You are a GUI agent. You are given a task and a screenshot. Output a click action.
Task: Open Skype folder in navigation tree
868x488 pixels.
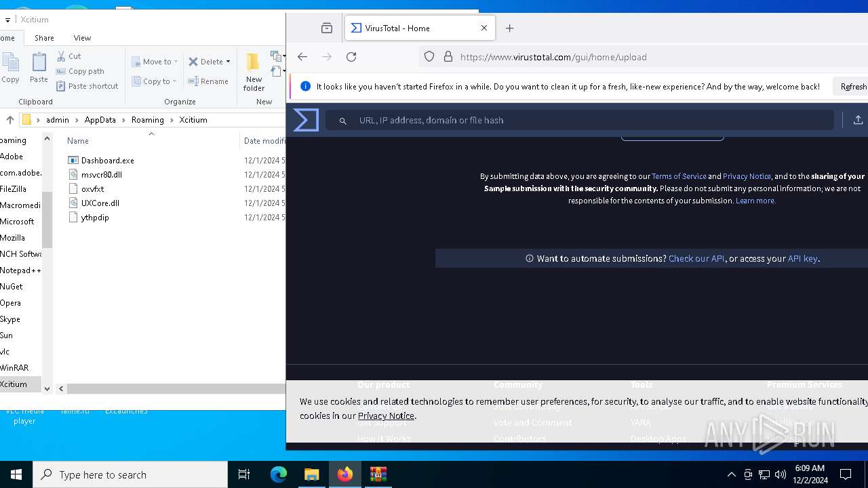10,319
